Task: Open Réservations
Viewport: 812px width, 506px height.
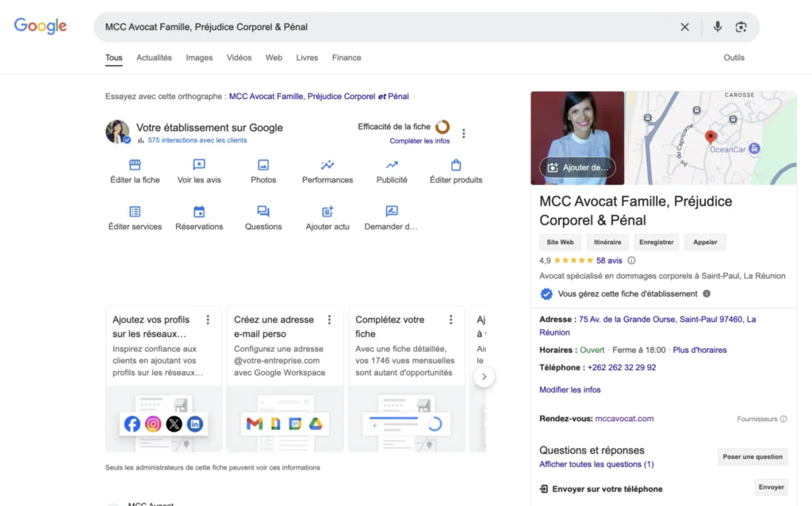Action: point(199,218)
